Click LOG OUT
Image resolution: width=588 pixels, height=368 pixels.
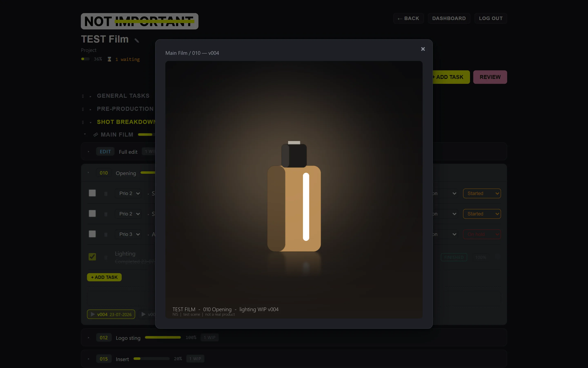[491, 18]
